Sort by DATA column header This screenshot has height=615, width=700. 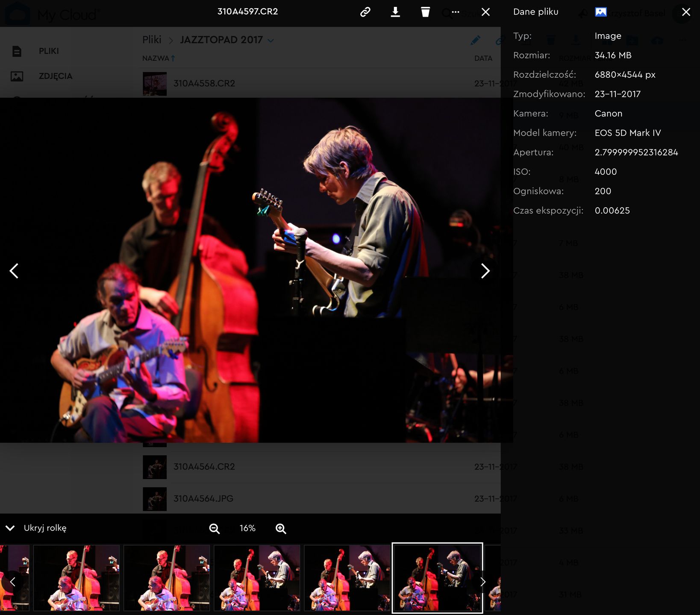click(x=483, y=58)
